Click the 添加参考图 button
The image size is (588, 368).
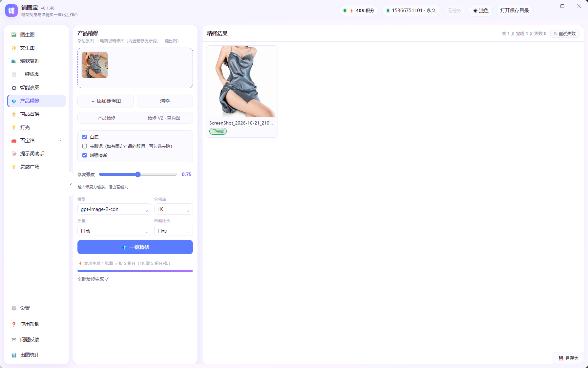(x=106, y=101)
